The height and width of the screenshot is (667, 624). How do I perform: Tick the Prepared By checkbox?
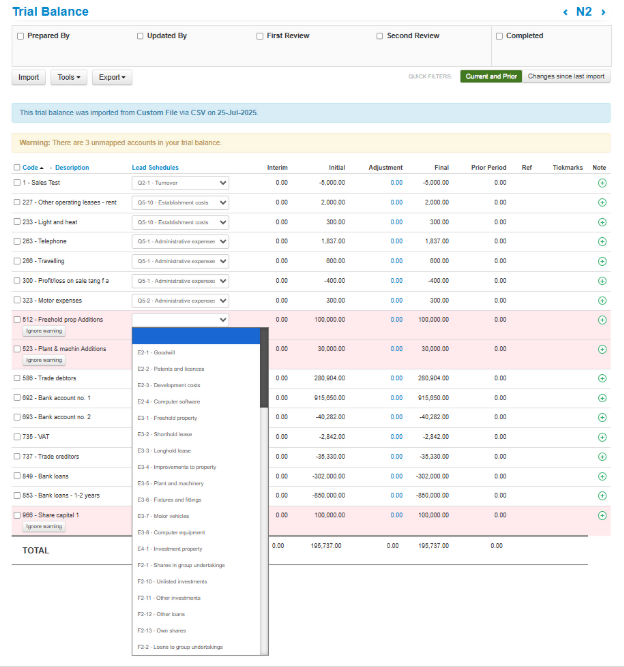(x=21, y=36)
